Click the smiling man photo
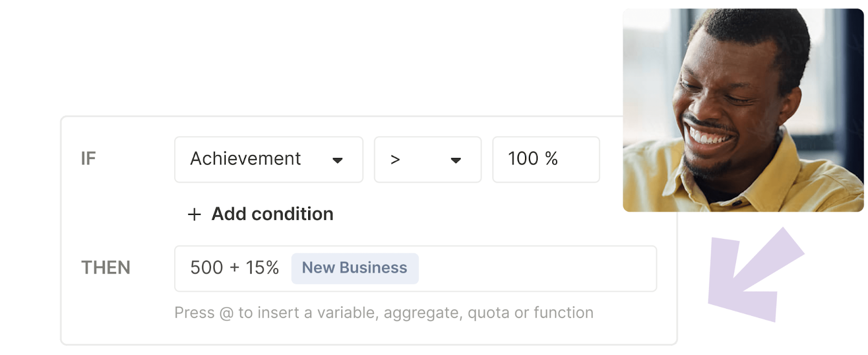This screenshot has height=355, width=868. coord(743,110)
